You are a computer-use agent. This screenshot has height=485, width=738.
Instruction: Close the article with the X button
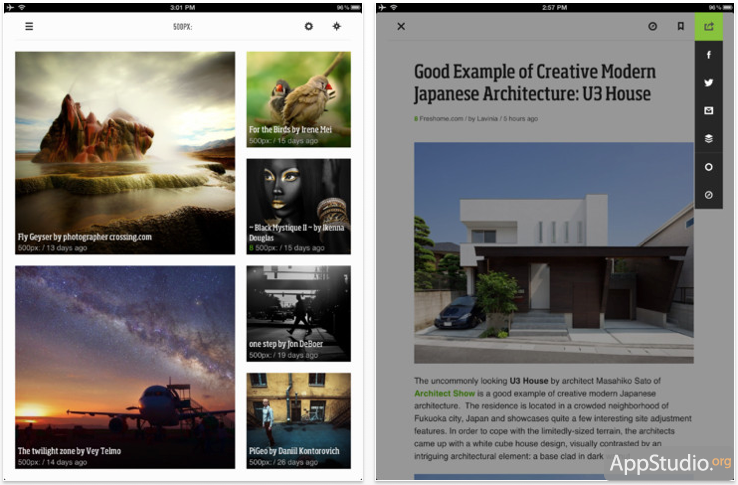tap(401, 27)
